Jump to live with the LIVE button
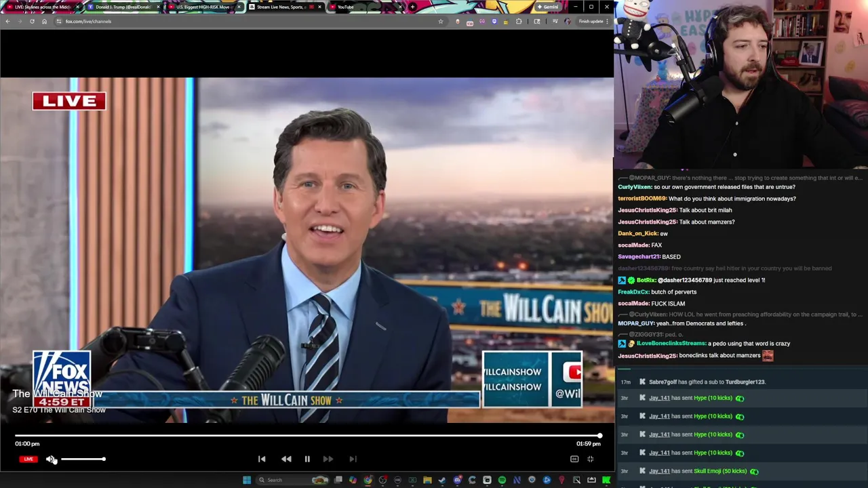The image size is (868, 488). pos(28,459)
